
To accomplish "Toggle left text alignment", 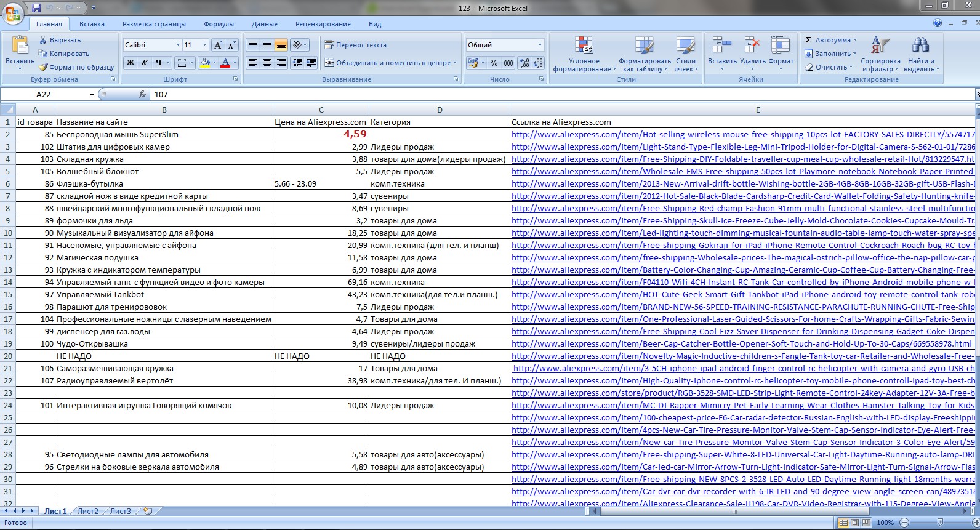I will [x=252, y=63].
